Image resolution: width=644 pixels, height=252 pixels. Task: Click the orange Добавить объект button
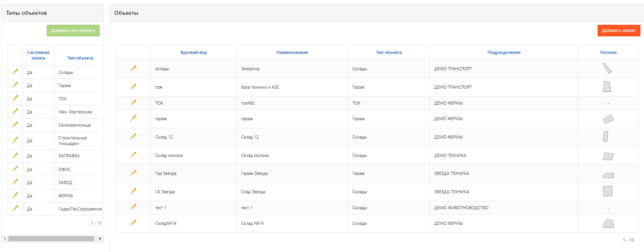click(x=618, y=31)
